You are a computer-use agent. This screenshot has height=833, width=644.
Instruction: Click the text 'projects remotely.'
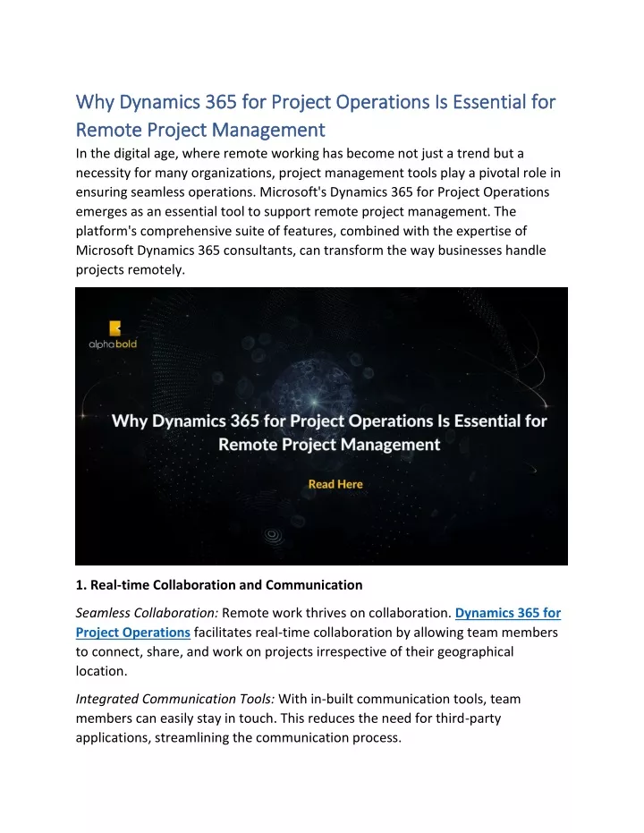[130, 270]
